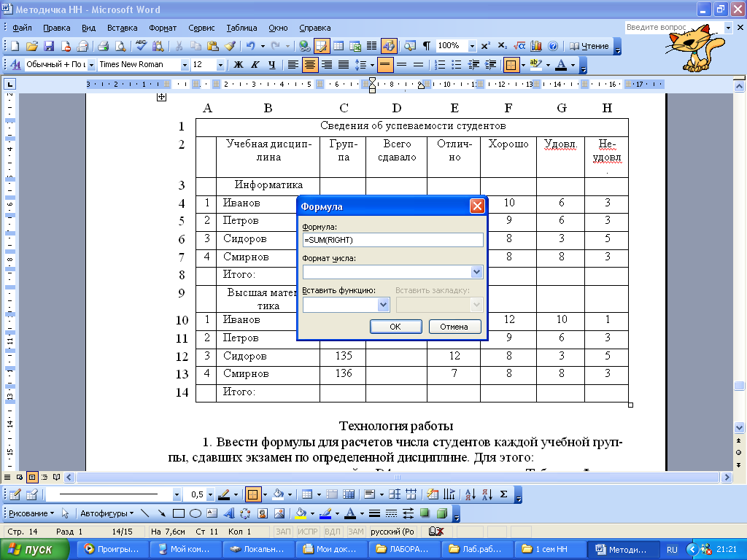
Task: Insert hyperlink globe icon
Action: tap(304, 46)
